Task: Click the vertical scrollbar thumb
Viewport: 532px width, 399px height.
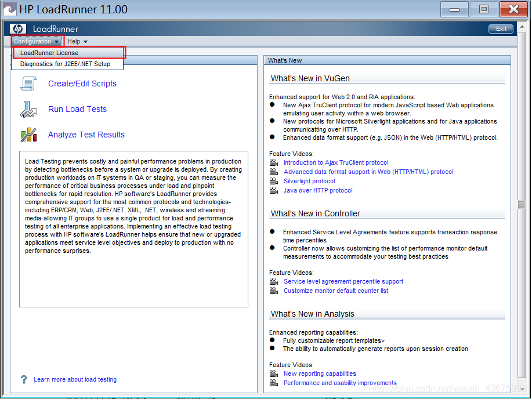Action: point(522,204)
